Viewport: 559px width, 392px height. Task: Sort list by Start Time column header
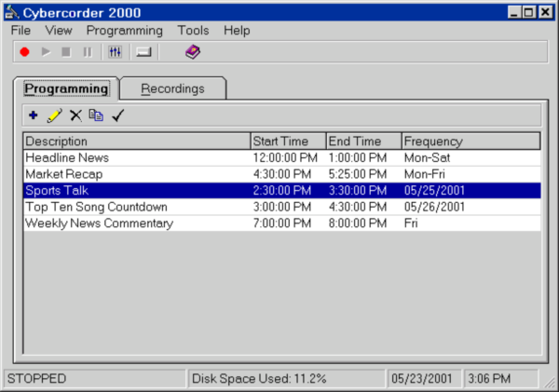[x=288, y=142]
